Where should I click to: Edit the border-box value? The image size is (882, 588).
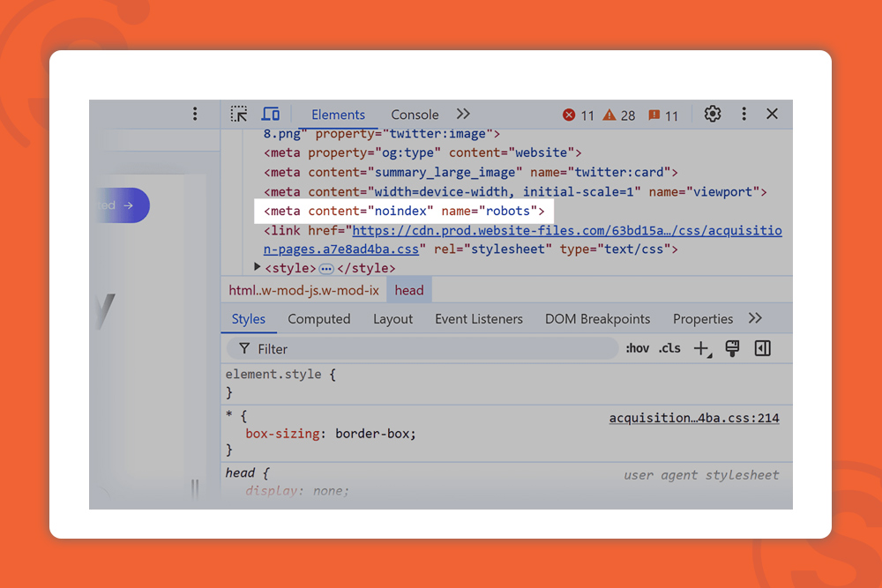pyautogui.click(x=372, y=434)
